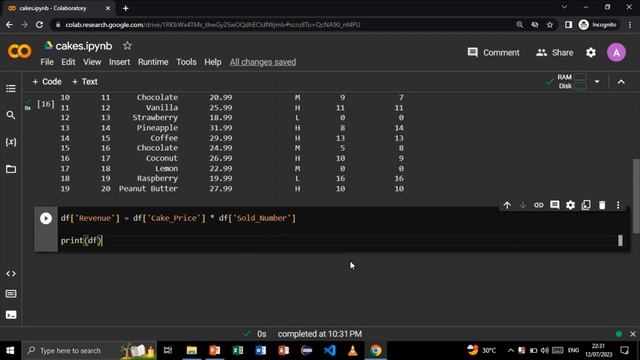
Task: Open the browser zoom icon
Action: click(519, 25)
